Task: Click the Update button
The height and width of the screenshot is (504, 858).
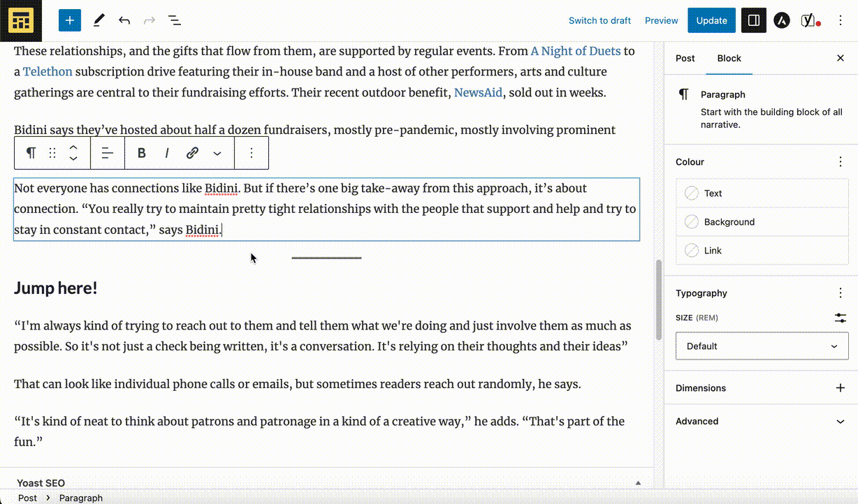Action: click(711, 20)
